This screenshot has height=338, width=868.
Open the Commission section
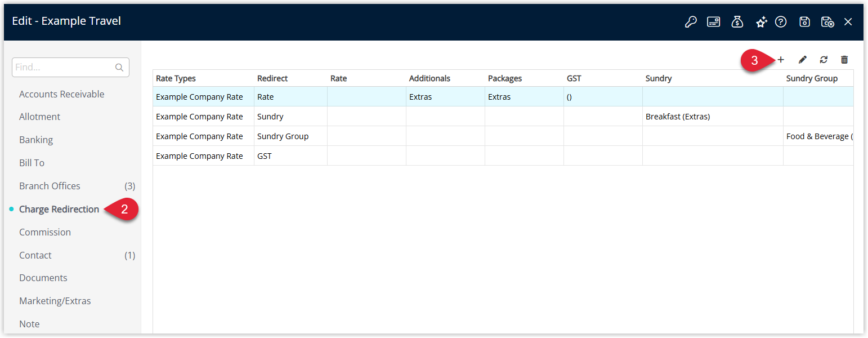45,232
